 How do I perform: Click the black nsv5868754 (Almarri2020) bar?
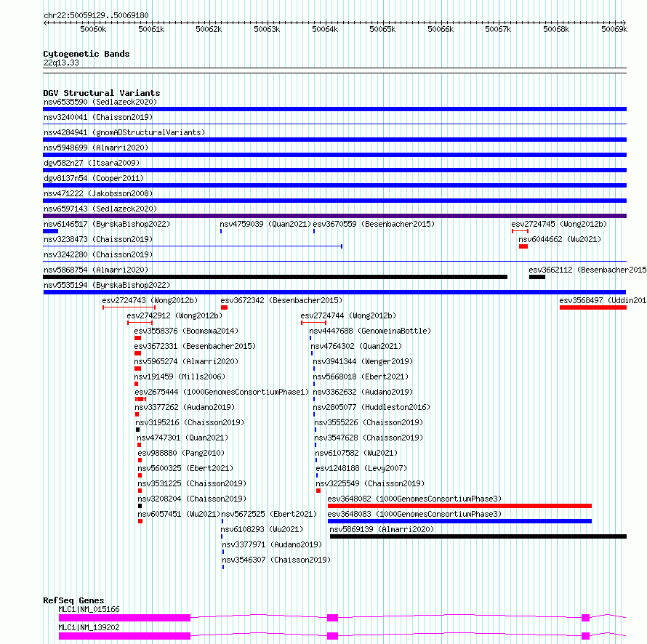pos(276,277)
